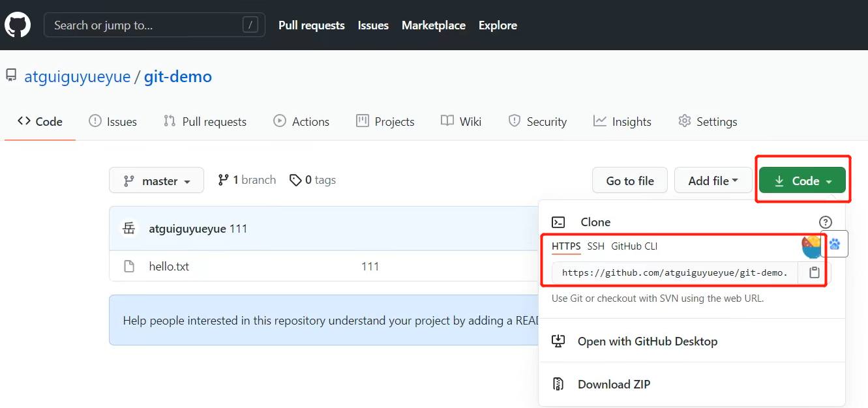Click the Projects tab board icon
Screen dimensions: 868x408
363,121
